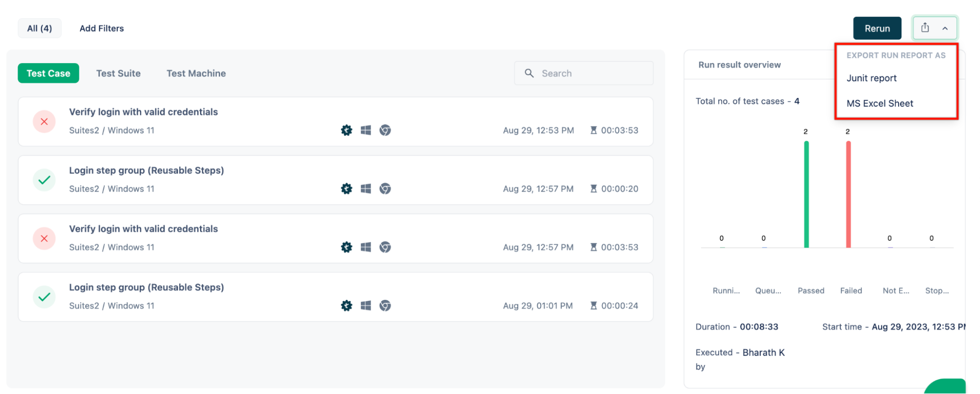Click the magnifier icon in Search box
Screen dimensions: 980x394
[529, 73]
